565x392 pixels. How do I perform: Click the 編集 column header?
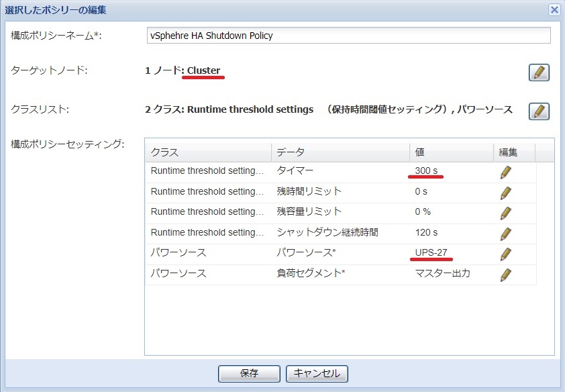click(x=514, y=152)
